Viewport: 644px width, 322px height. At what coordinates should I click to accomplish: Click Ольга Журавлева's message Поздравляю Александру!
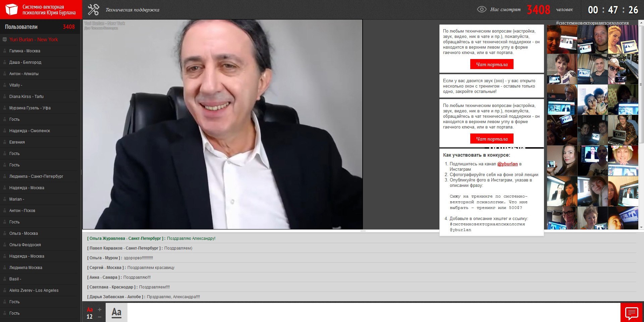[191, 238]
